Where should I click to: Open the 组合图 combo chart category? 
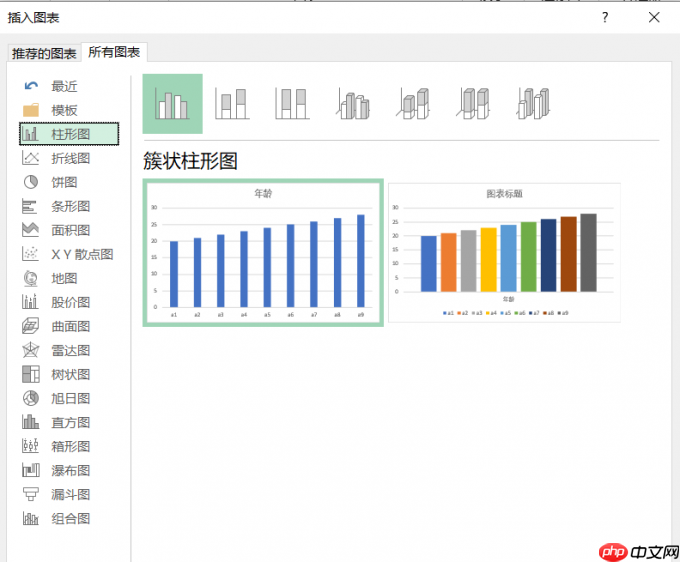(x=69, y=519)
